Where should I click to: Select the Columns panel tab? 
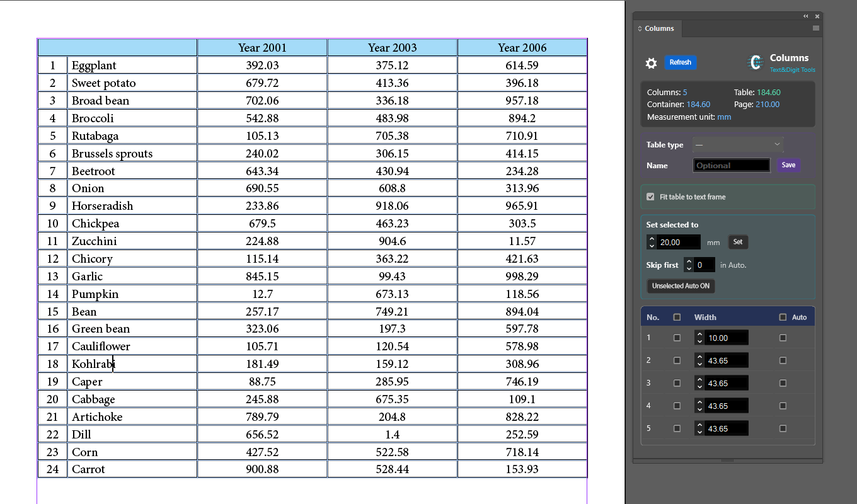click(x=657, y=28)
